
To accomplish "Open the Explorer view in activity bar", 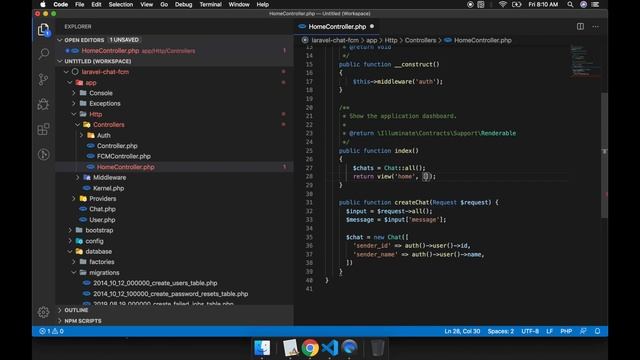I will 43,29.
